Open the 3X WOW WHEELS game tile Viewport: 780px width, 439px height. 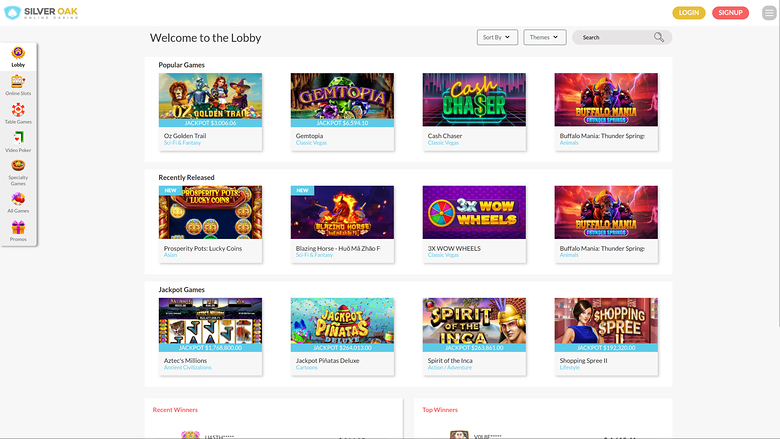click(x=474, y=211)
